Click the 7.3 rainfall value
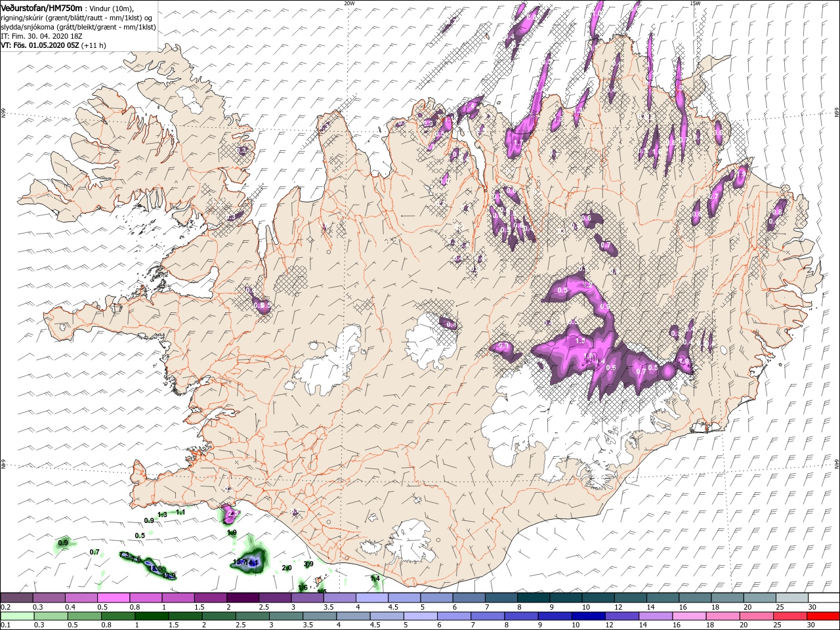 tap(125, 555)
